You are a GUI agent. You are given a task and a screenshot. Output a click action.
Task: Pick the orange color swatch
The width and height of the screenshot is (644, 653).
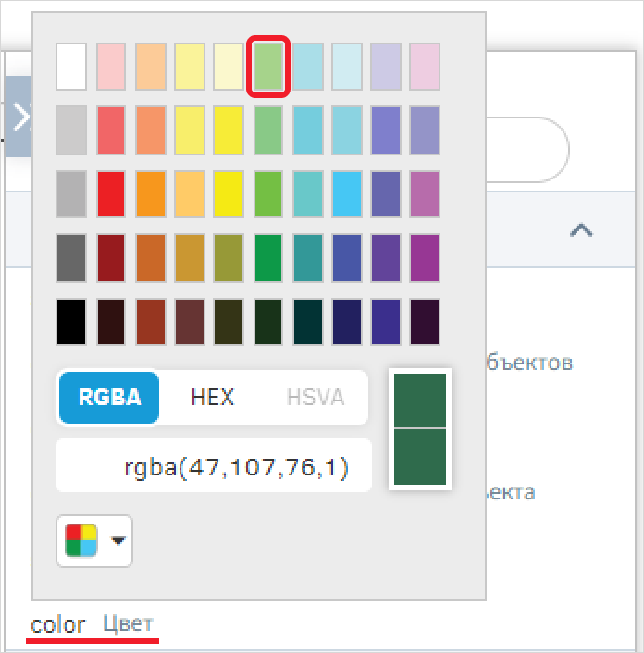(x=150, y=193)
